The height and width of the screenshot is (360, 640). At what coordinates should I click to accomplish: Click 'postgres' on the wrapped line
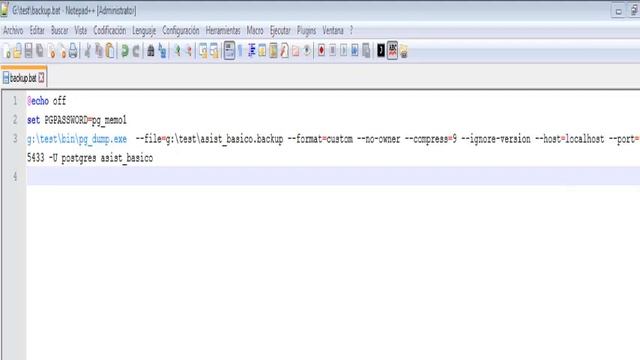coord(78,158)
